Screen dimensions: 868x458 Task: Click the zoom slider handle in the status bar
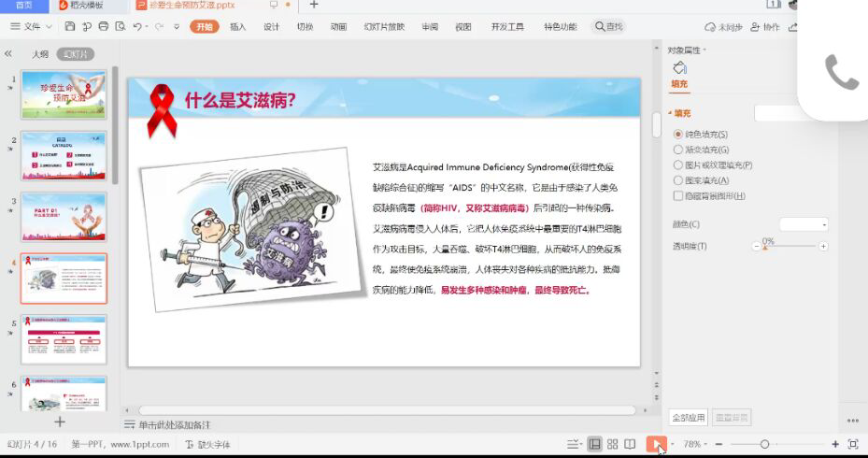(x=764, y=444)
